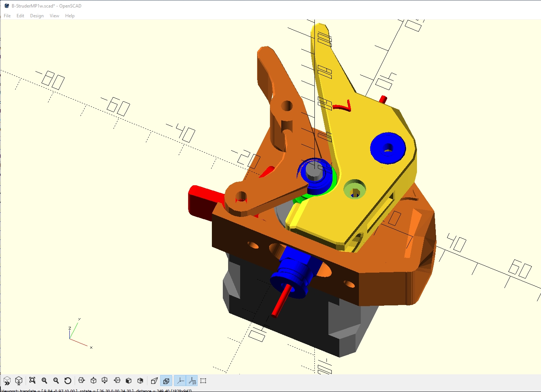Screen dimensions: 541x392
Task: Open the Help menu
Action: (x=70, y=16)
